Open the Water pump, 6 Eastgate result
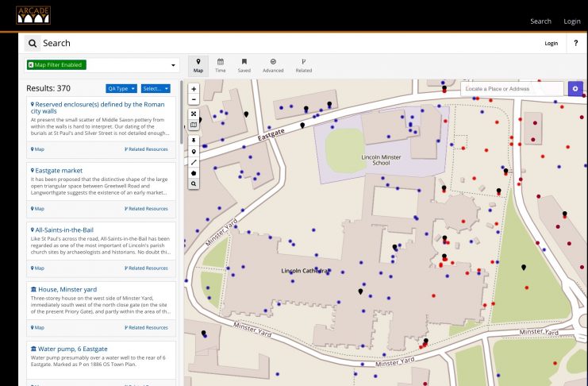This screenshot has height=386, width=588. pyautogui.click(x=71, y=349)
